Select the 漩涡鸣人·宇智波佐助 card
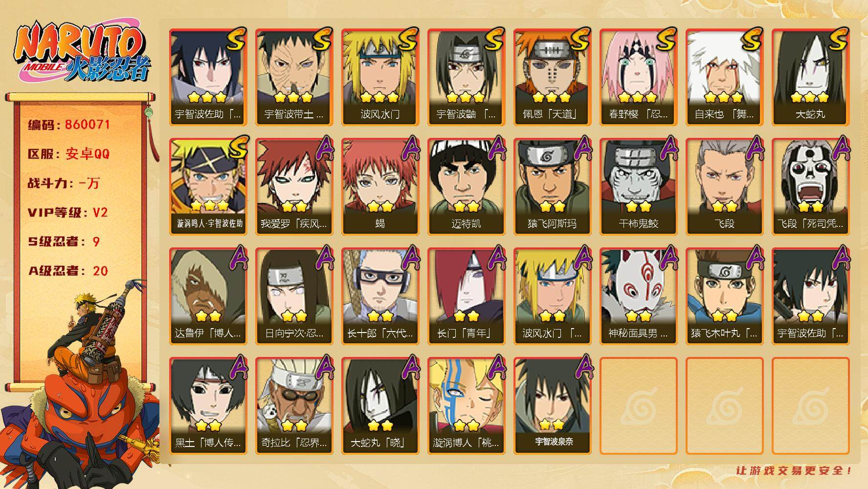This screenshot has width=868, height=489. coord(208,187)
